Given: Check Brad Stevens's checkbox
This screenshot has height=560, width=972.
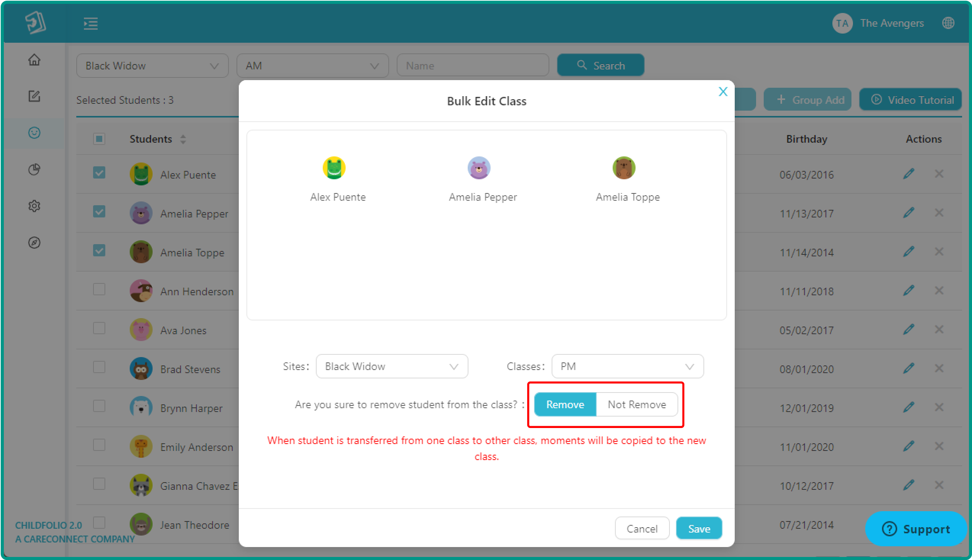Looking at the screenshot, I should point(99,367).
